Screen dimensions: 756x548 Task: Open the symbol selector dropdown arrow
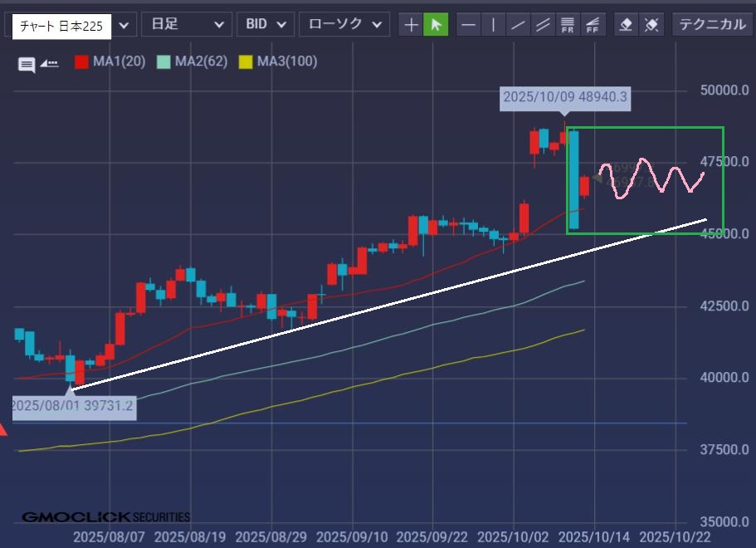pyautogui.click(x=124, y=26)
